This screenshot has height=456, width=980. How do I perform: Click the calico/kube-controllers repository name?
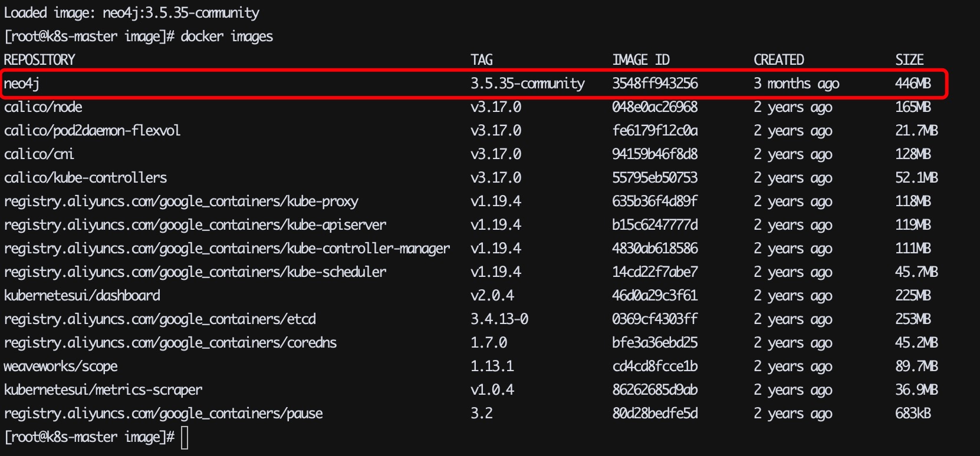click(x=85, y=178)
